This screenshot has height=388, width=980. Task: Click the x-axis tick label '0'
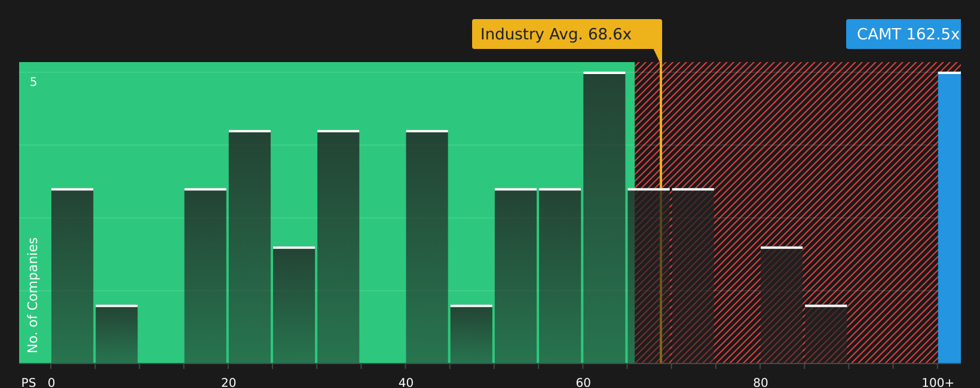tap(51, 383)
